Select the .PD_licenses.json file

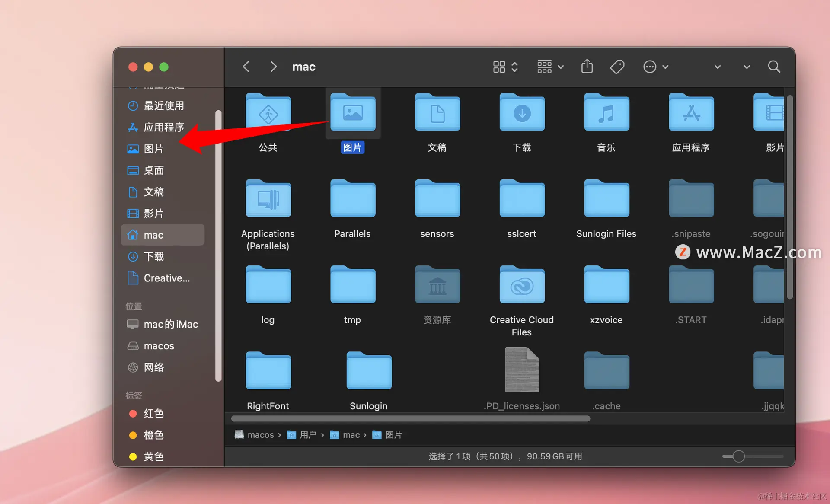coord(522,370)
